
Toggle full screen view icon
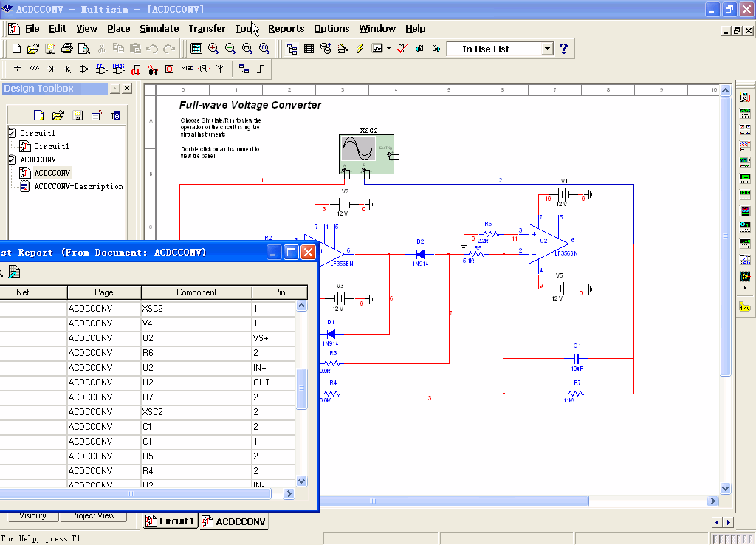[196, 48]
